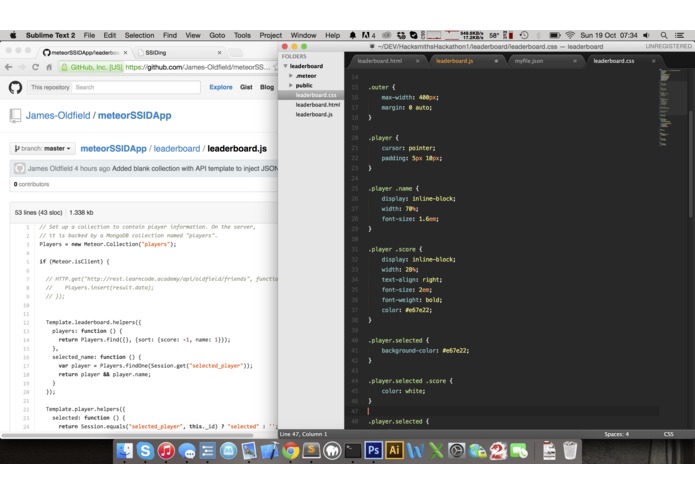Collapse the leaderboard folder in sidebar
This screenshot has height=494, width=695.
pyautogui.click(x=286, y=66)
